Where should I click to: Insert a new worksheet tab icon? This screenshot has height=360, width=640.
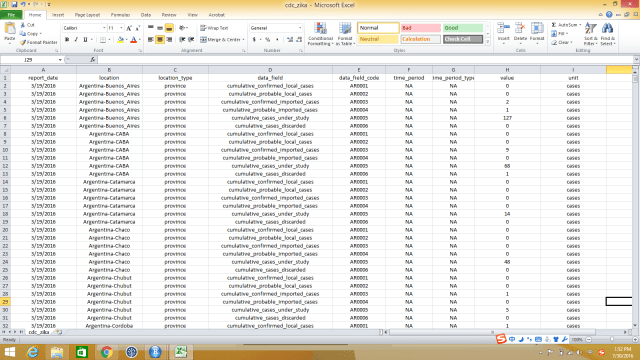click(59, 332)
